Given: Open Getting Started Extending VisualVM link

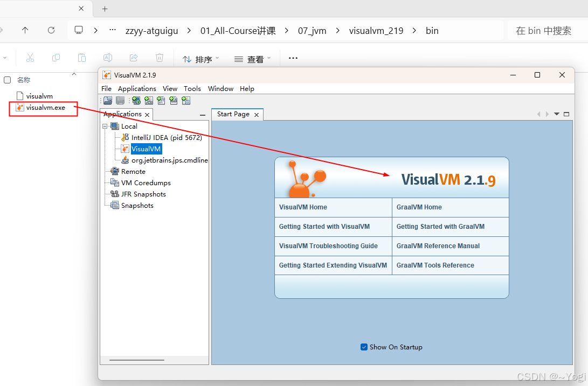Looking at the screenshot, I should tap(333, 265).
